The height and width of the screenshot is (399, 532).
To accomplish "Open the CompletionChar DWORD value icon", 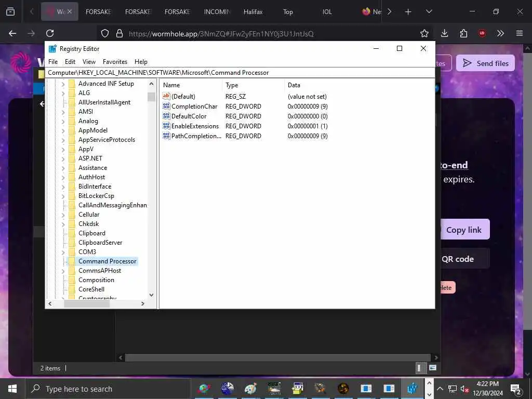I will (x=166, y=106).
